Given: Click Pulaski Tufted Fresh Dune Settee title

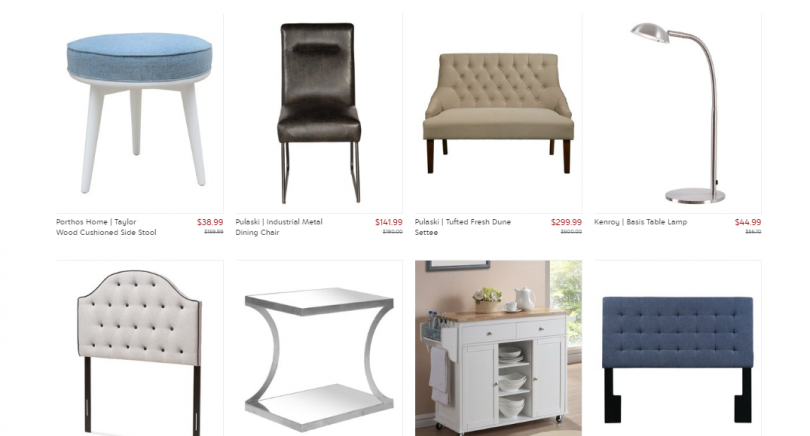Looking at the screenshot, I should click(463, 227).
